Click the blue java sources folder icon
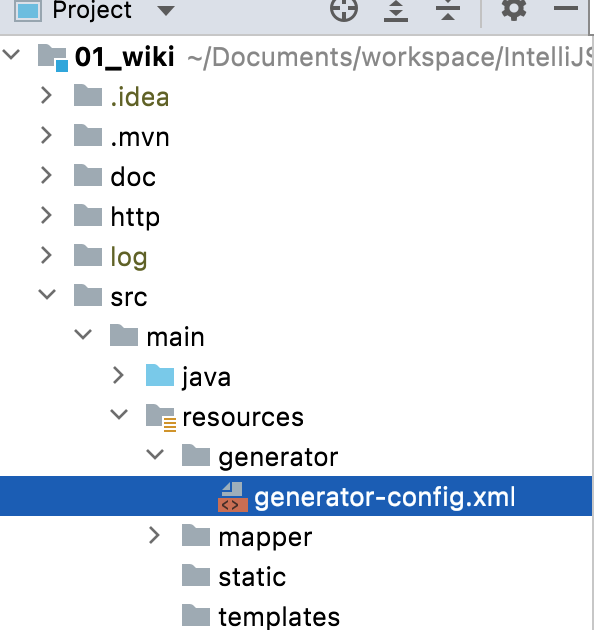 [160, 375]
